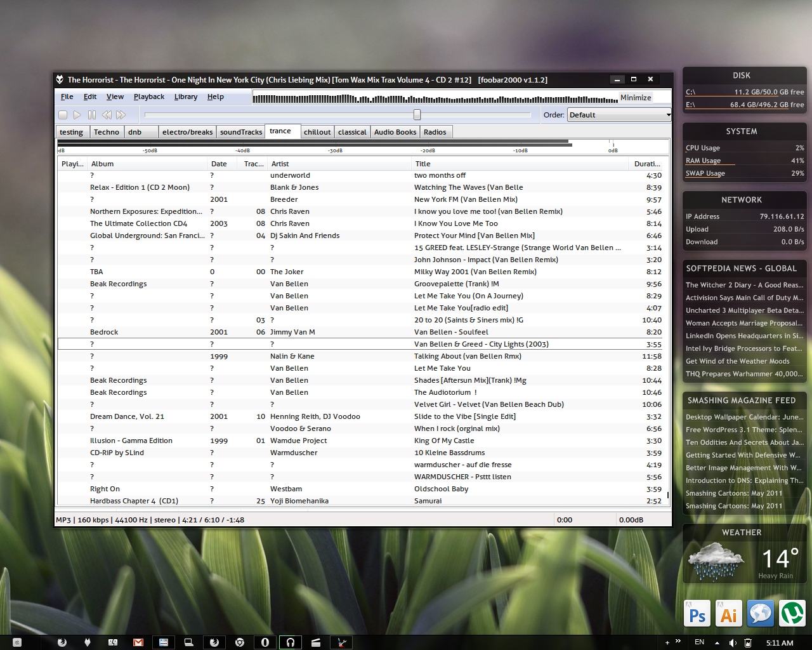The image size is (812, 650).
Task: Open the File menu
Action: coord(67,96)
